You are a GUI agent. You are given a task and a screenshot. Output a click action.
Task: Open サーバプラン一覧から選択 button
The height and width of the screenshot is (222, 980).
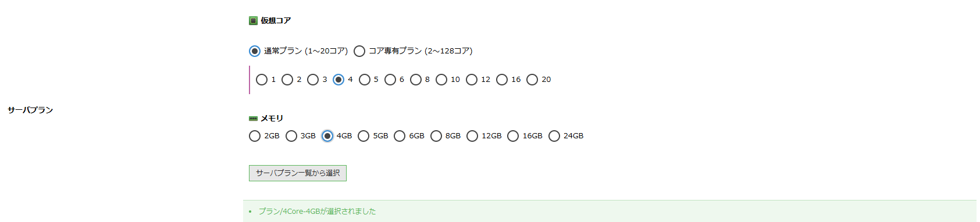[298, 173]
